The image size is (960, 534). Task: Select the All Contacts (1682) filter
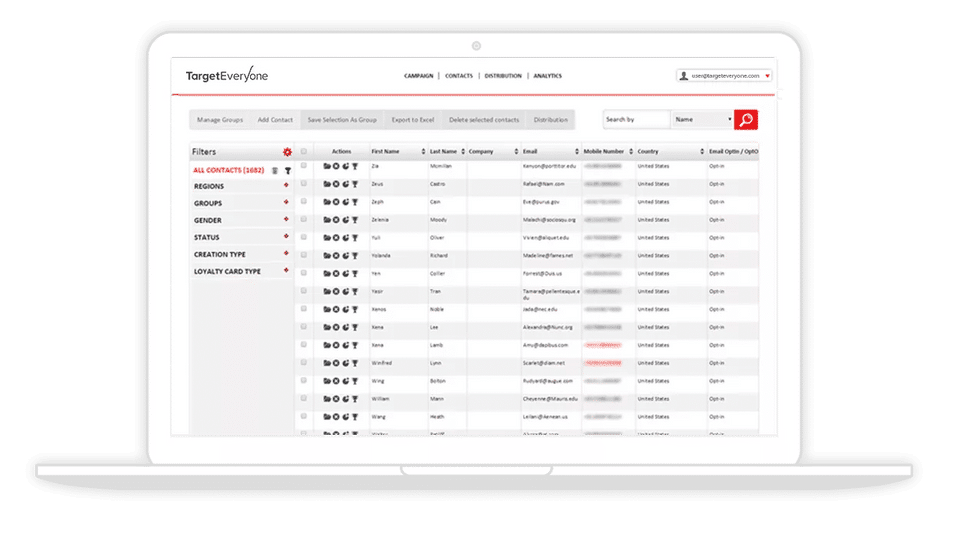(228, 170)
